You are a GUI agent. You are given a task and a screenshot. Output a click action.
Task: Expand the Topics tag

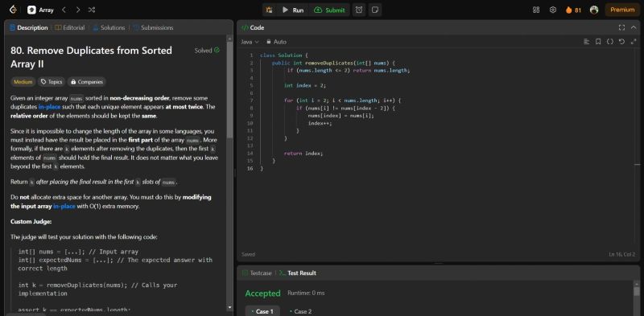tap(52, 82)
